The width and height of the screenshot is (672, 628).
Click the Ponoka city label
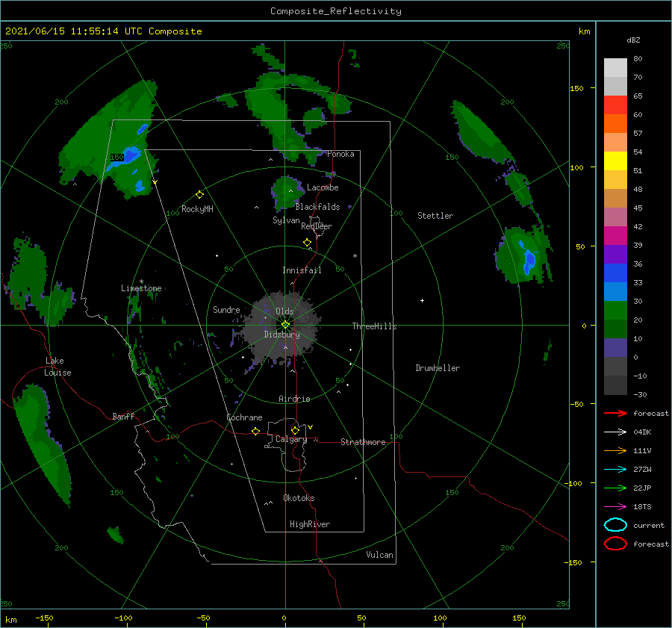[340, 154]
